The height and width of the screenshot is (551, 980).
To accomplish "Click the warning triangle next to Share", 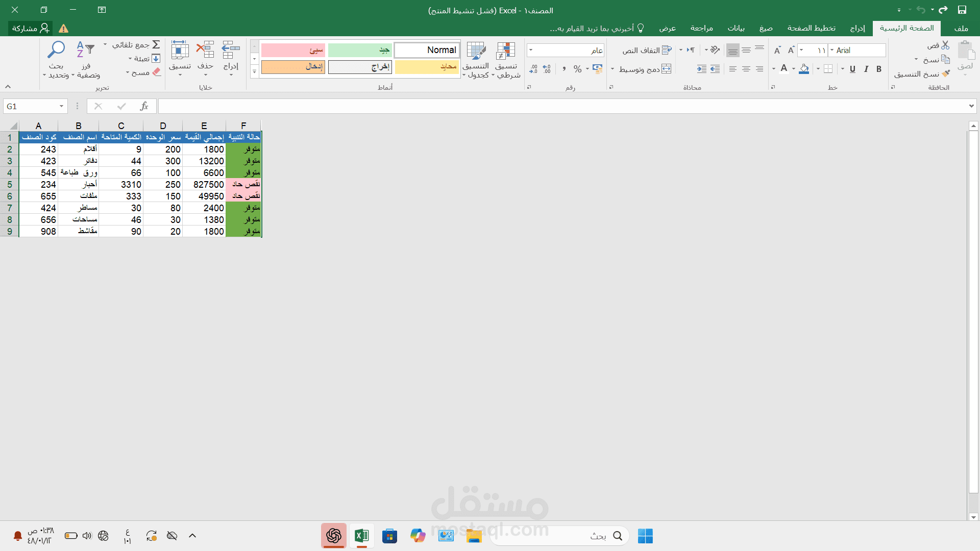I will point(63,29).
